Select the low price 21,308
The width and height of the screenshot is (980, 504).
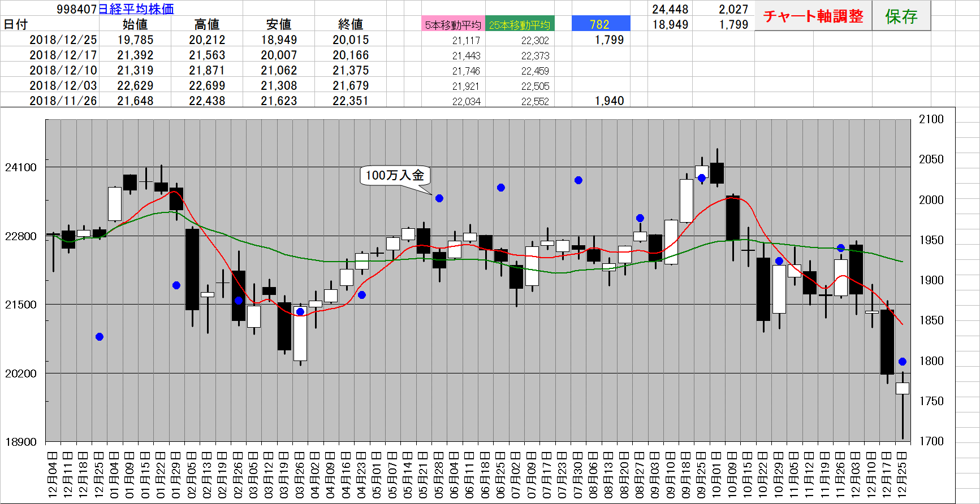coord(279,85)
